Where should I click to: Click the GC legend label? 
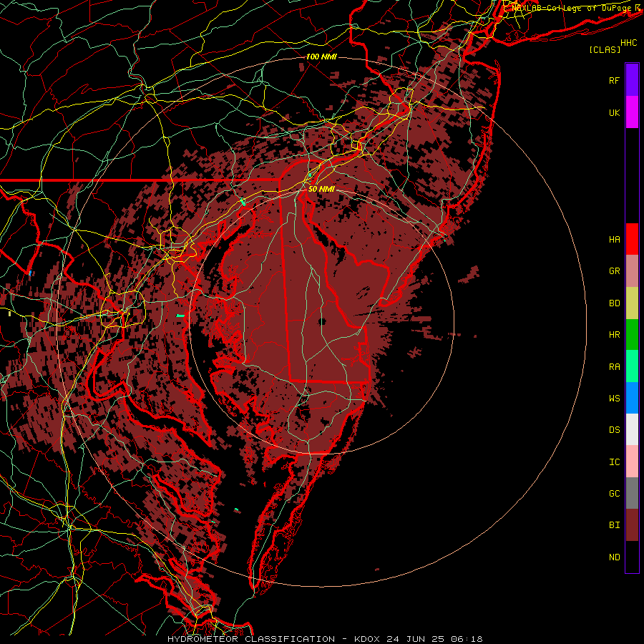[614, 494]
